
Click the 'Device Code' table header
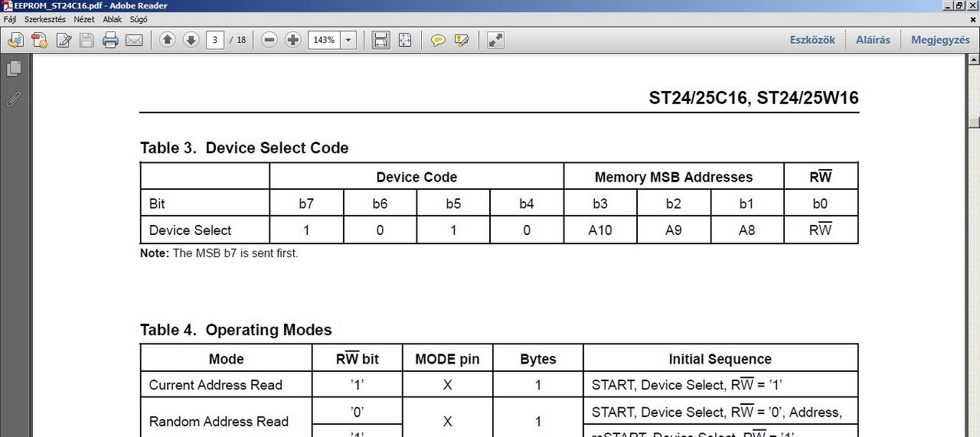[x=416, y=177]
